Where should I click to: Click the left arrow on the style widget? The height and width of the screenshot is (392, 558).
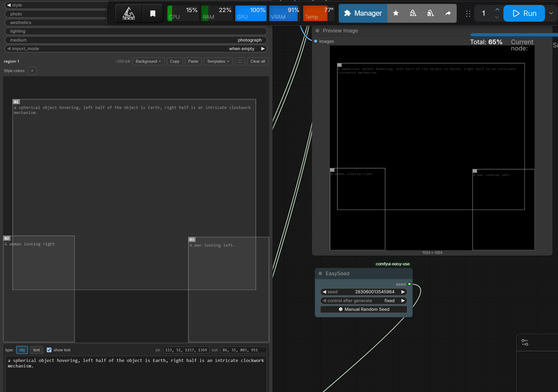(x=9, y=5)
